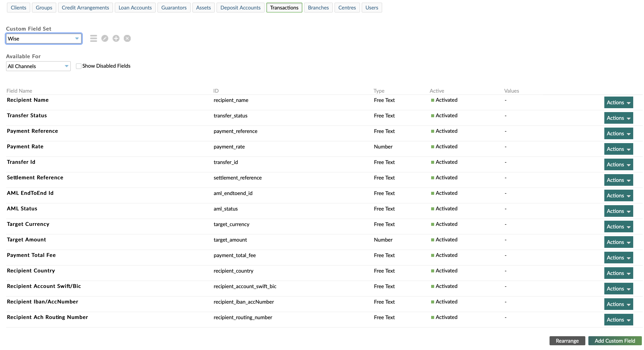Click the Recipient Country field name
This screenshot has height=350, width=644.
coord(31,270)
